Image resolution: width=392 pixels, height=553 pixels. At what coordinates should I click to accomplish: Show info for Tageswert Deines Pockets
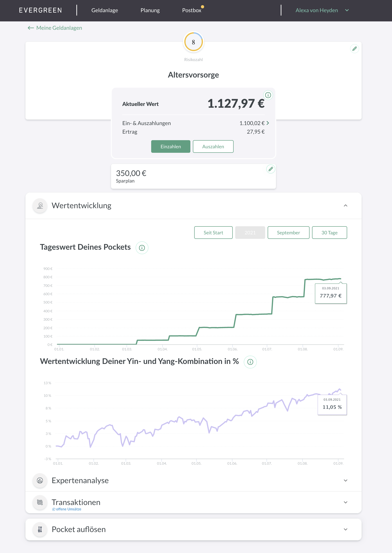pos(142,248)
